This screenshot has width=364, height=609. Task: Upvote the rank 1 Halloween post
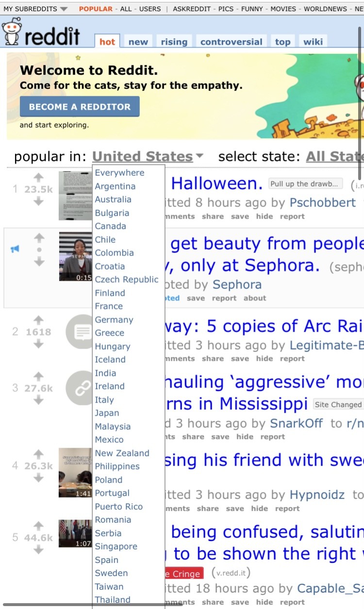tap(38, 178)
